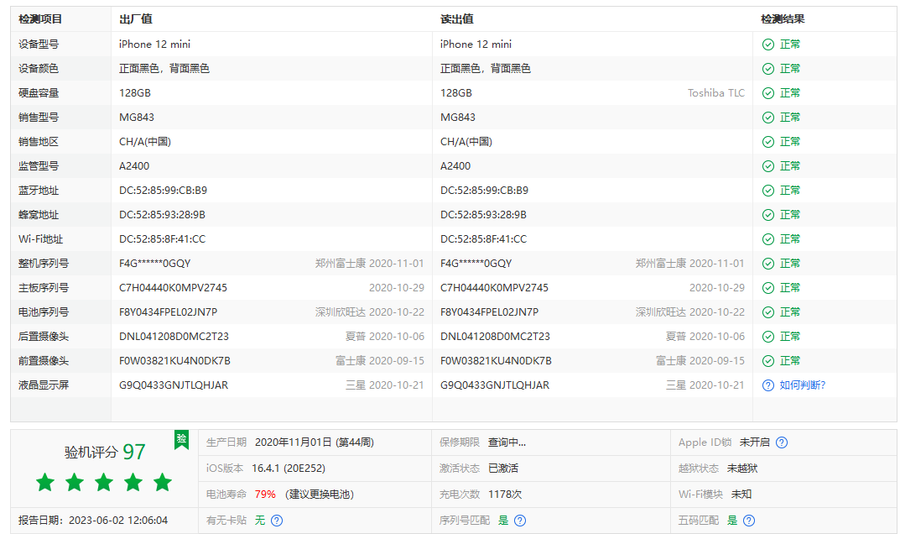Open the help icon beside 序列号匹配 是

520,520
